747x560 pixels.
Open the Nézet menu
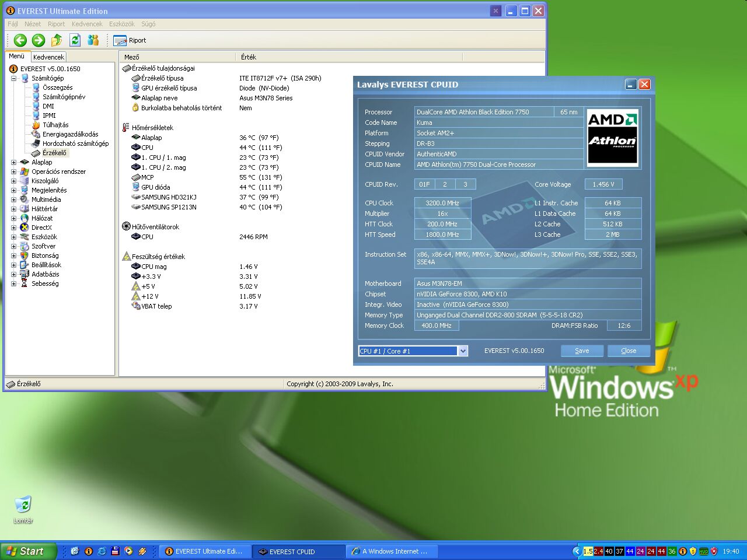click(x=33, y=24)
